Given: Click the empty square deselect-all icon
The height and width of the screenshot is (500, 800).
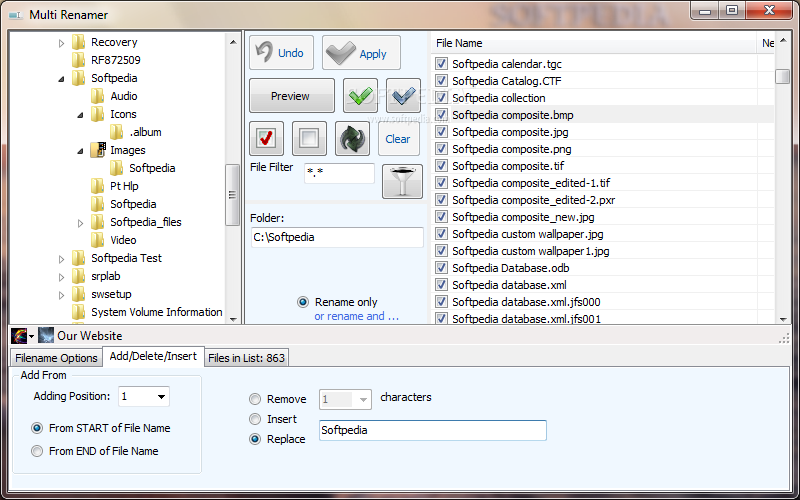Looking at the screenshot, I should pos(309,138).
